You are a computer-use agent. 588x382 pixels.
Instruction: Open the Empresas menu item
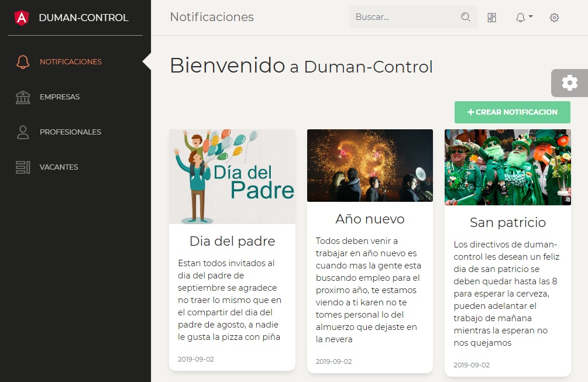click(x=60, y=97)
